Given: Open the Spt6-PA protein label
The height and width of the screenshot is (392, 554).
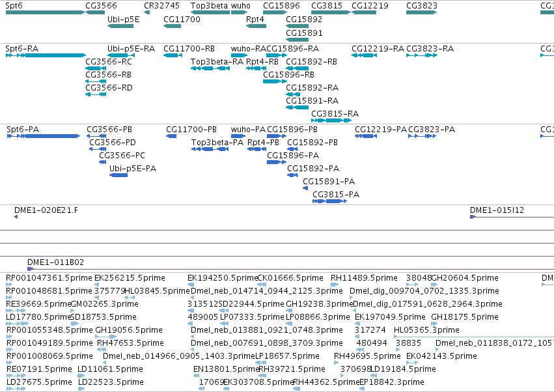Looking at the screenshot, I should pos(23,130).
